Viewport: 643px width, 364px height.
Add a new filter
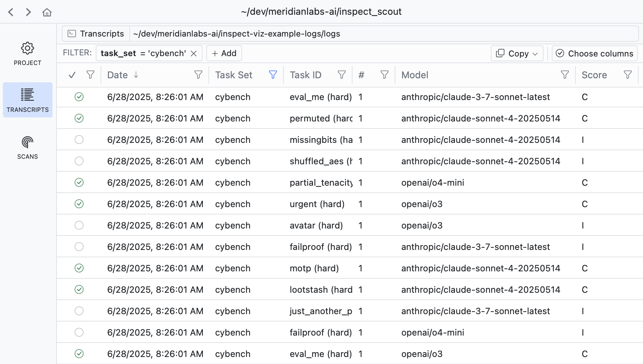pos(224,54)
